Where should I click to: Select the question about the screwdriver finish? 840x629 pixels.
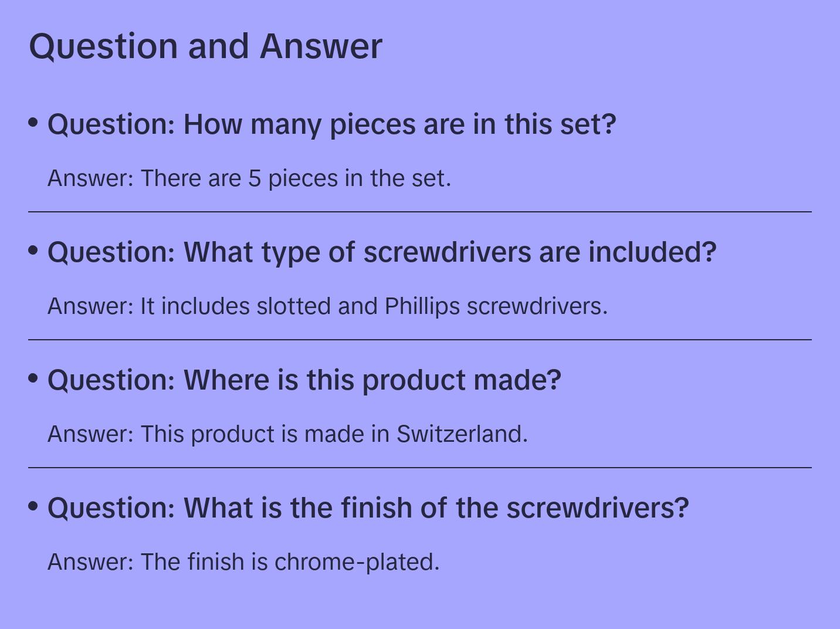tap(368, 508)
